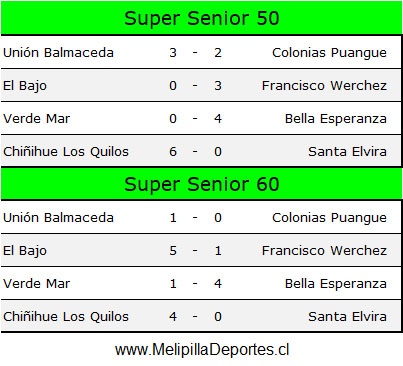Click Santa Elvira in Super Senior 60
The width and height of the screenshot is (403, 366).
pos(347,316)
